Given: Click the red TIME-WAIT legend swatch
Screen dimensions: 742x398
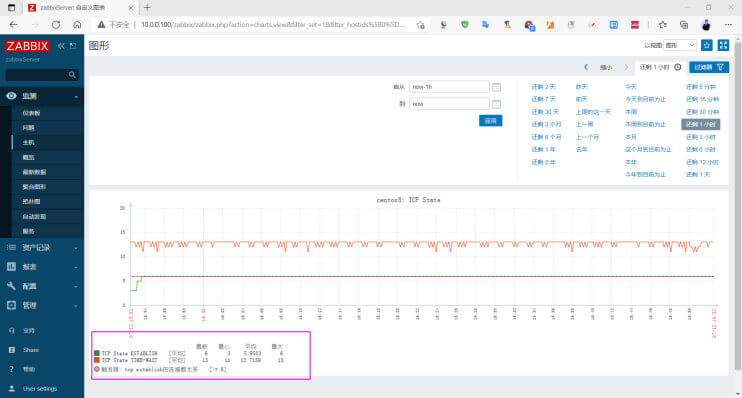Looking at the screenshot, I should [x=97, y=360].
